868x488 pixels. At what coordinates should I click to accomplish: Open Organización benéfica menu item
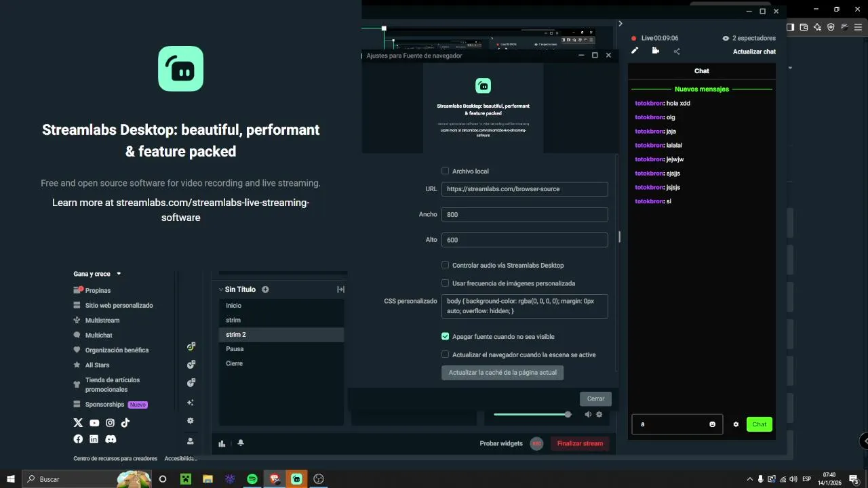[111, 350]
